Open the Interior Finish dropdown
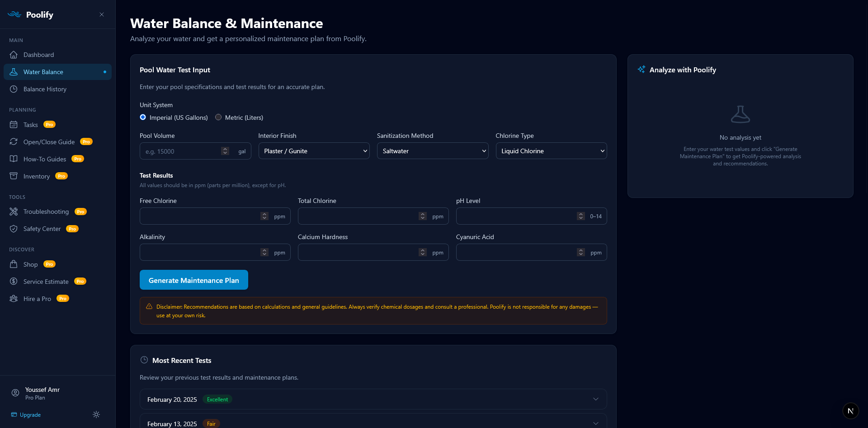The height and width of the screenshot is (428, 868). tap(314, 151)
